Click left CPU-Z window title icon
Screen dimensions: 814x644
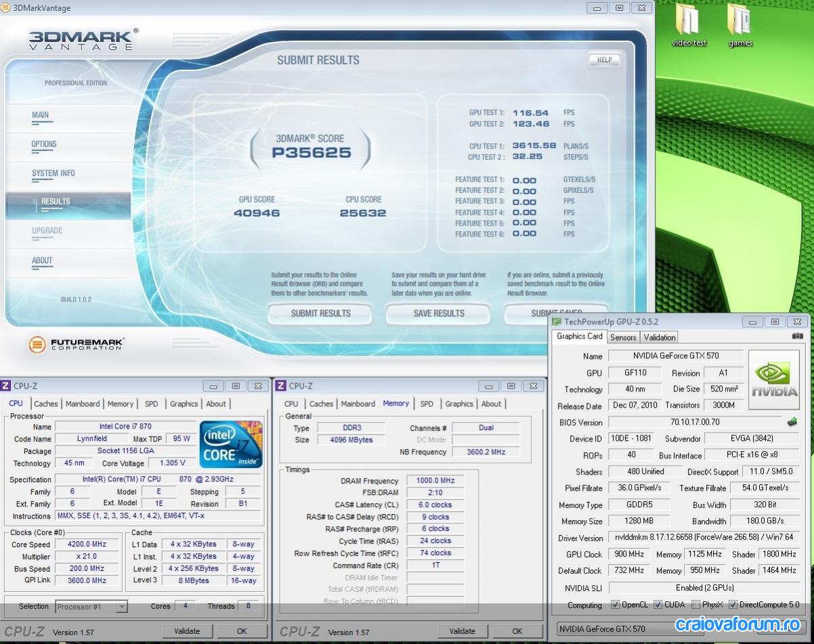(x=5, y=386)
